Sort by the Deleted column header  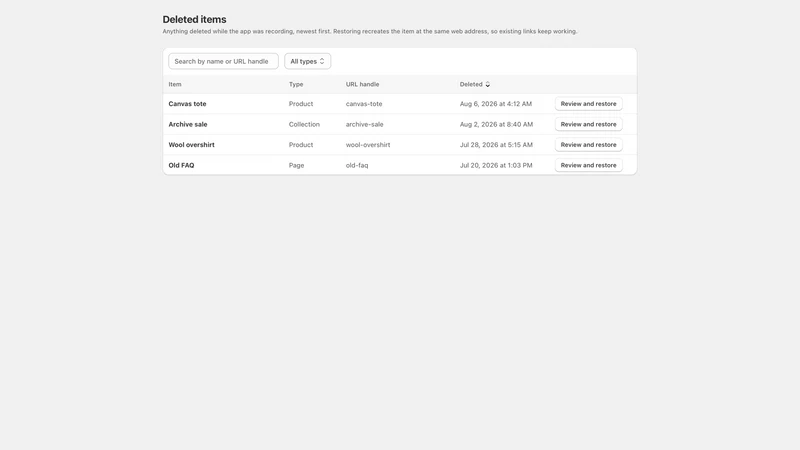coord(474,84)
